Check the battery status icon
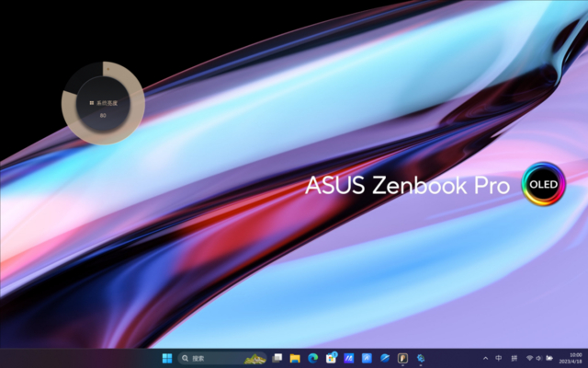 pos(549,358)
